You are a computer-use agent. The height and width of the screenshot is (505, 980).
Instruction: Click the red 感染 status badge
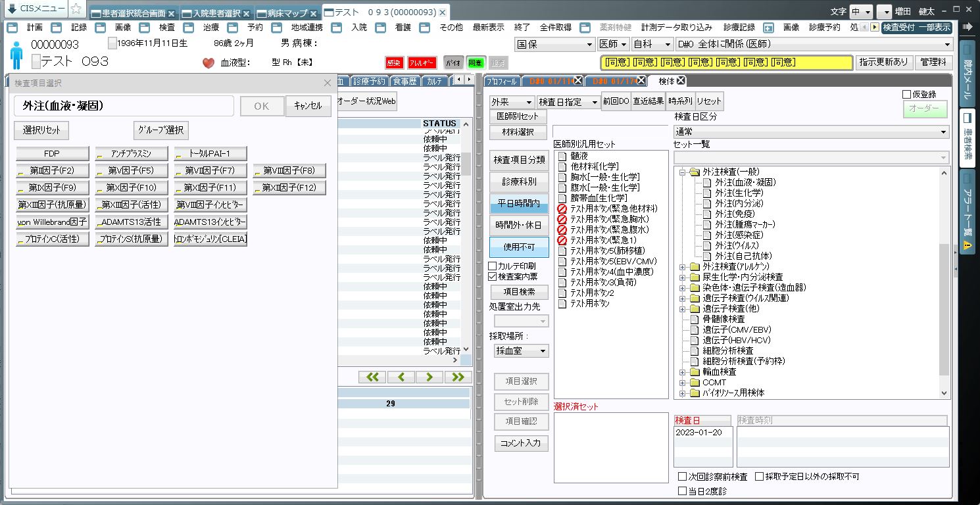click(393, 63)
